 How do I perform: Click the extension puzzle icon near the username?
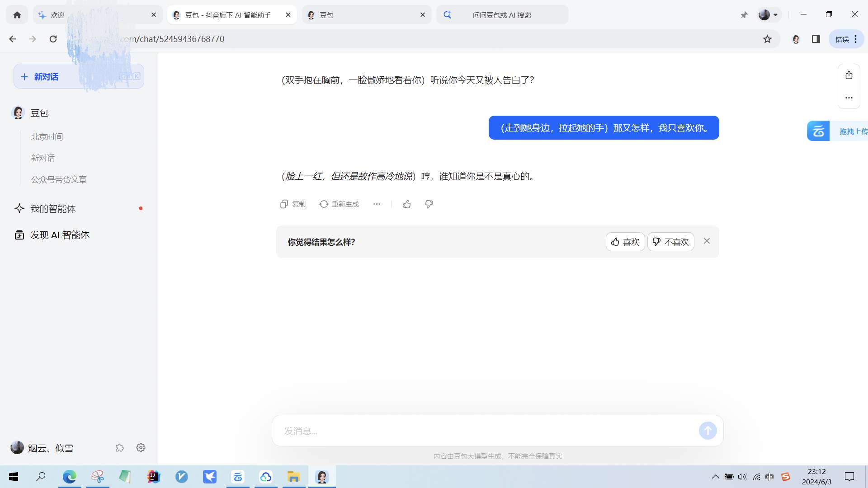pyautogui.click(x=119, y=448)
